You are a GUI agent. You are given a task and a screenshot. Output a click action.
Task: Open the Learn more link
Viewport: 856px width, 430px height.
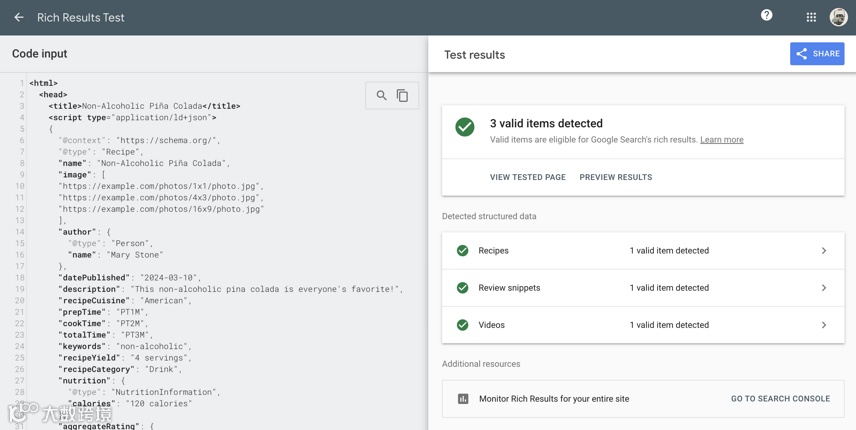[x=721, y=140]
